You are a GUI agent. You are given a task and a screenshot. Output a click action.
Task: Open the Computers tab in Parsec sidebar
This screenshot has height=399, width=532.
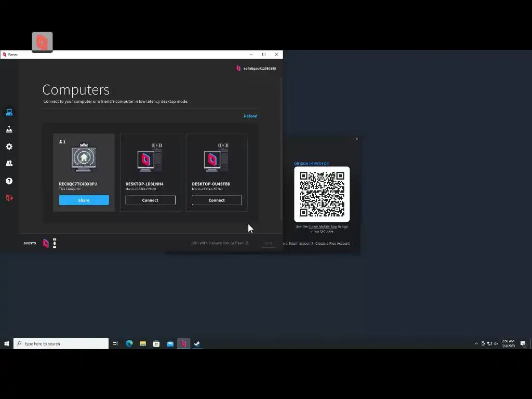click(x=9, y=112)
